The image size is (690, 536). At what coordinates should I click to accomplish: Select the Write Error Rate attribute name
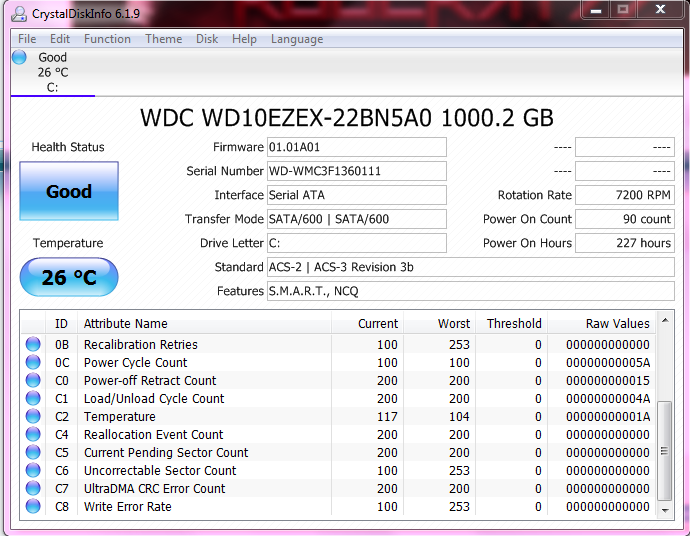tap(128, 507)
